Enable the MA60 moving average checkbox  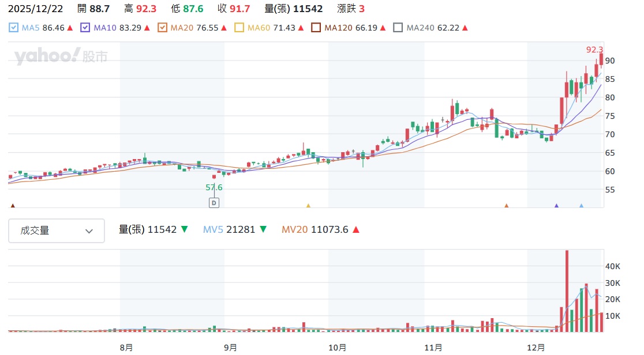tap(239, 28)
